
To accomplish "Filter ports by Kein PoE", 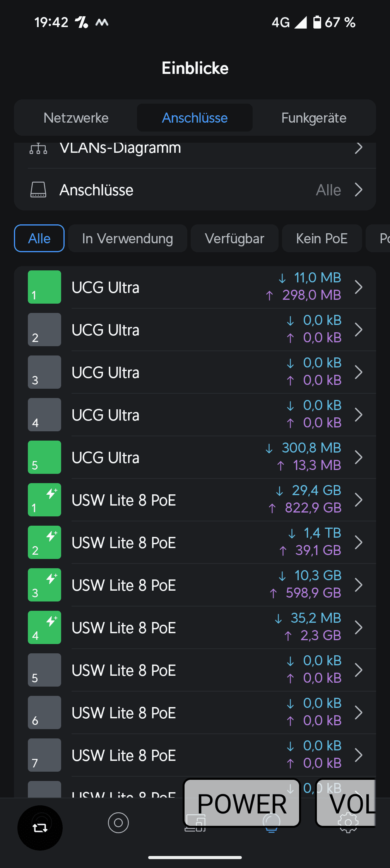I will [x=322, y=238].
